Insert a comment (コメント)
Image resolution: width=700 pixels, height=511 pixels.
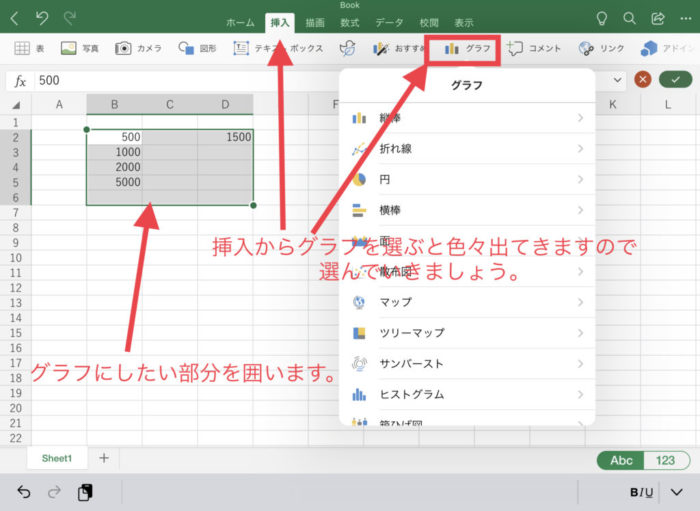(534, 48)
